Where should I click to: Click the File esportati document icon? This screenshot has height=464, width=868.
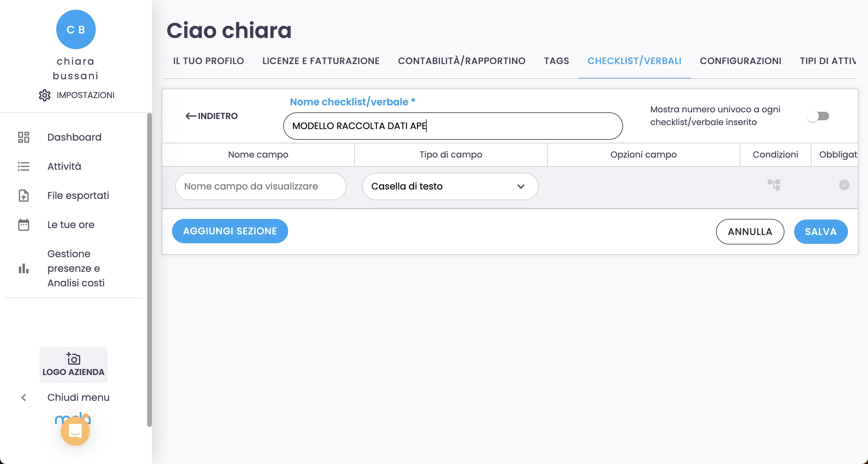tap(24, 196)
